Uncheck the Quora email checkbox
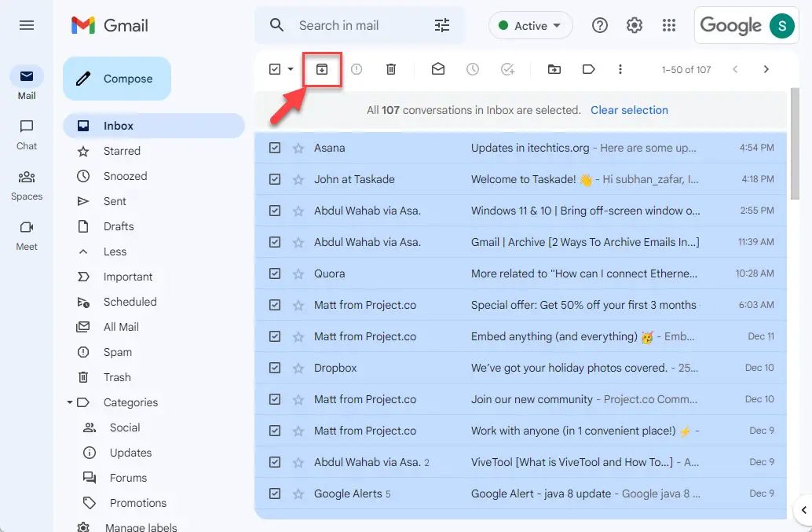Viewport: 812px width, 532px height. (275, 273)
